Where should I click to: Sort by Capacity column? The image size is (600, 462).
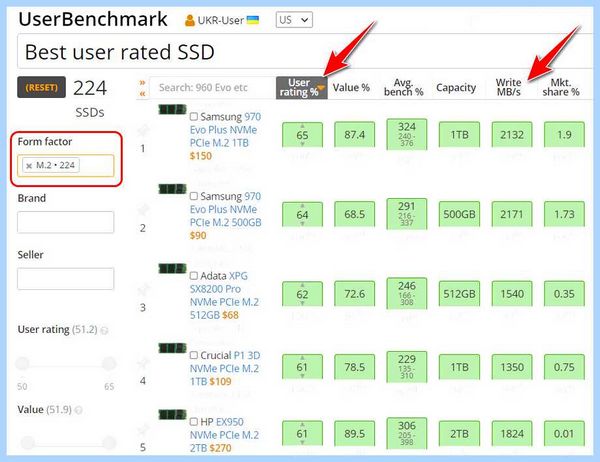[456, 88]
